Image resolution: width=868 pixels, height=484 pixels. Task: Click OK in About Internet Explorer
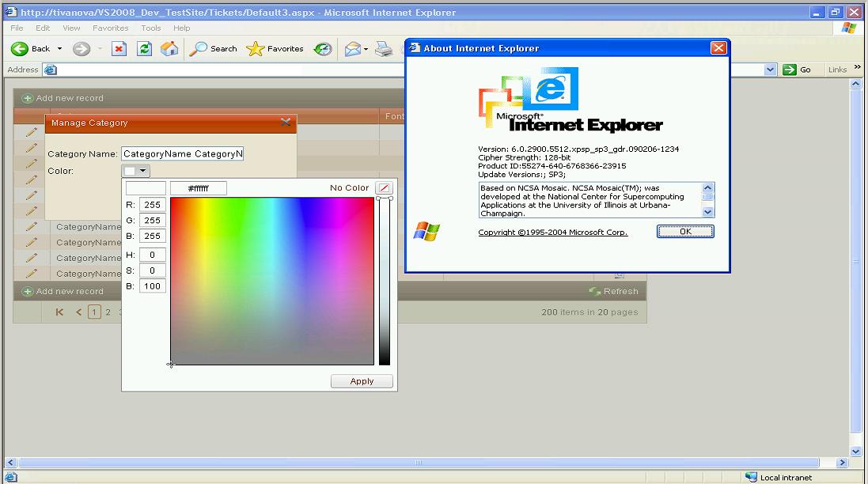[x=685, y=231]
